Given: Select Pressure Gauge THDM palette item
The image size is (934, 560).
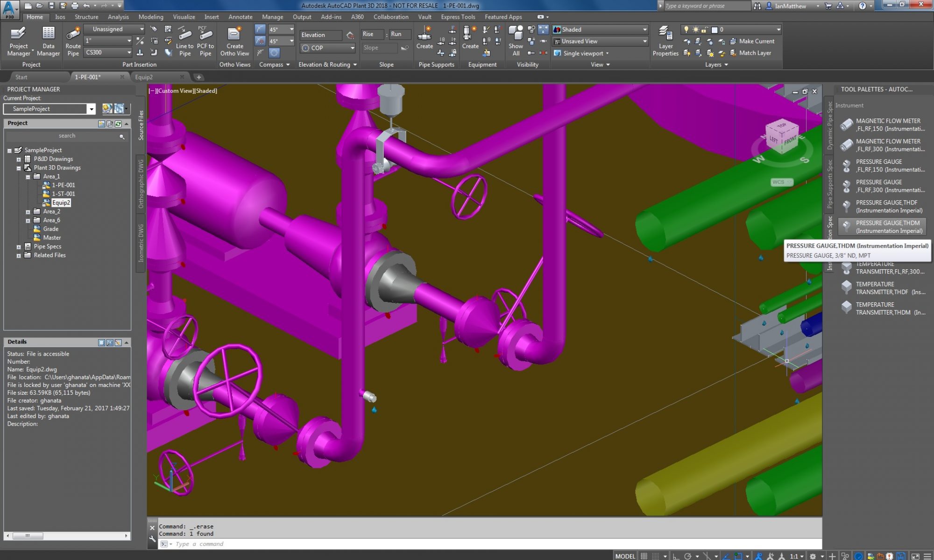Looking at the screenshot, I should pos(882,227).
